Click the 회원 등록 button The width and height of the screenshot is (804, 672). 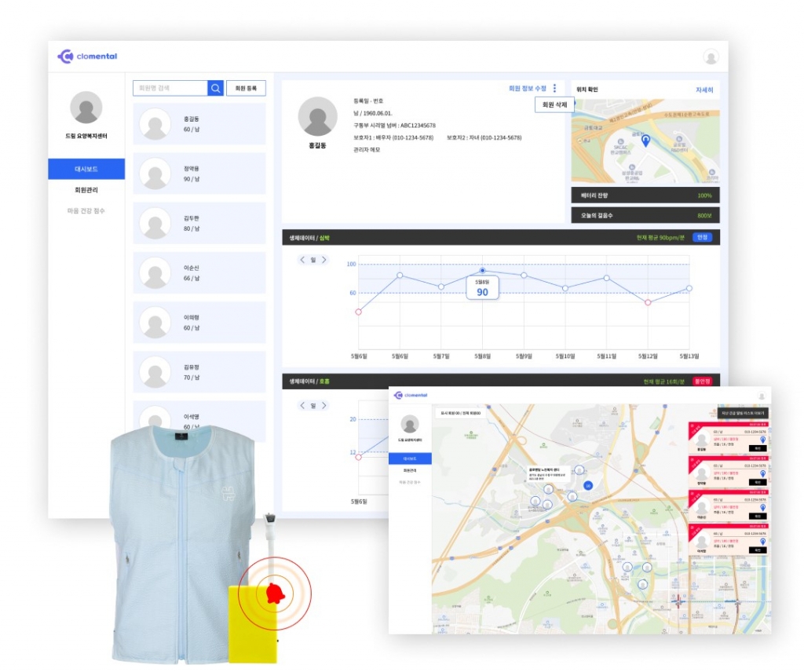tap(246, 88)
